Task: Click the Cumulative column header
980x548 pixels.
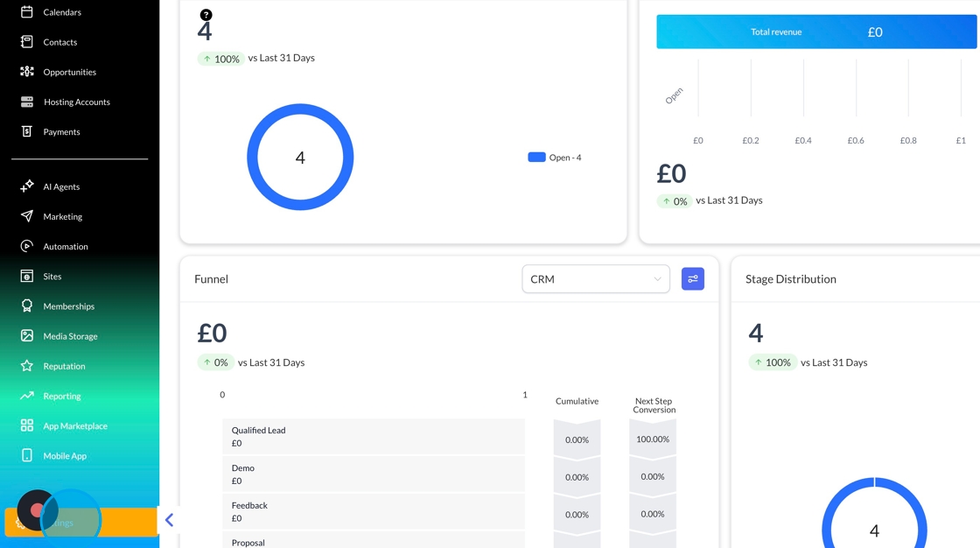Action: pyautogui.click(x=577, y=401)
